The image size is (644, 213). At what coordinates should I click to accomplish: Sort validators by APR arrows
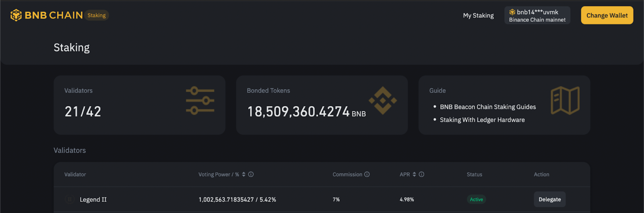pos(414,174)
